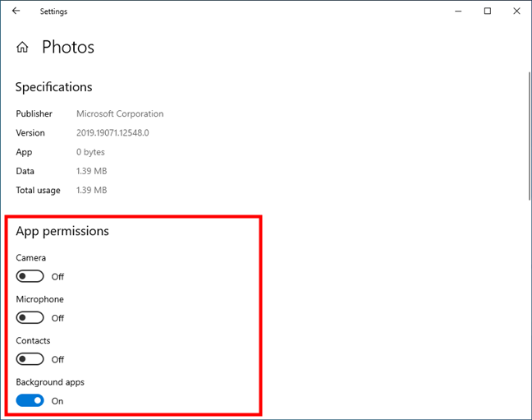
Task: Click the 'Photos' page title
Action: pyautogui.click(x=68, y=47)
